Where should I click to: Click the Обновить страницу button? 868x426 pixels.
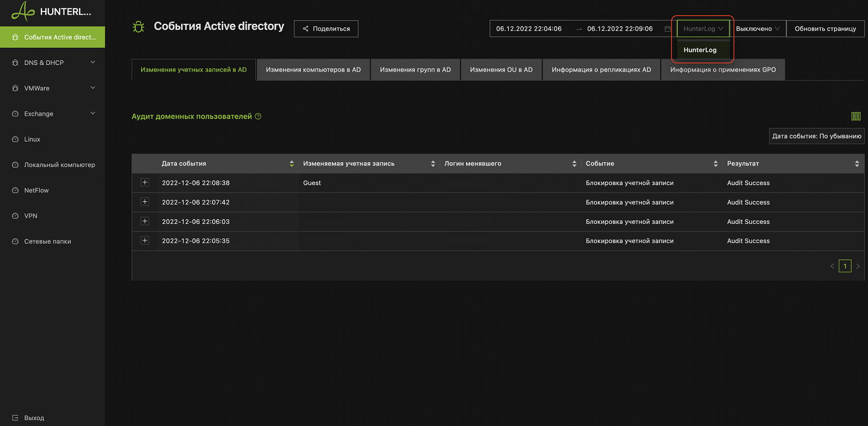pos(825,29)
